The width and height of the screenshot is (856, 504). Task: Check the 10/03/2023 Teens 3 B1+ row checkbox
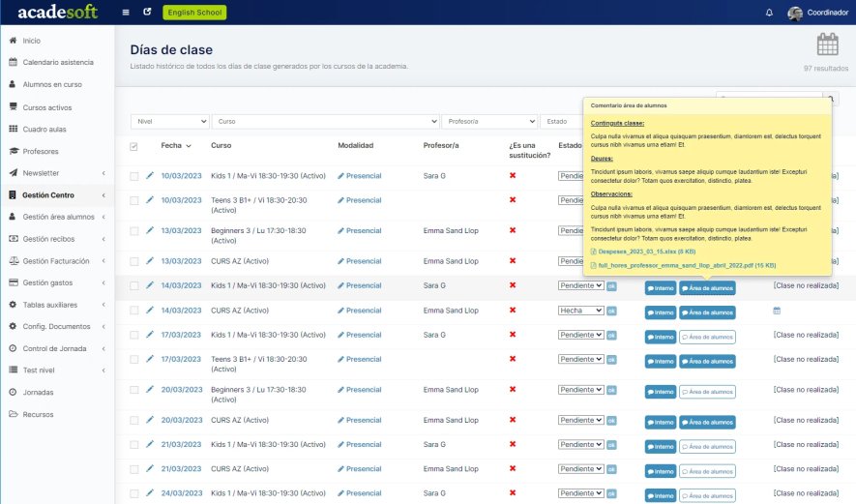(x=133, y=201)
